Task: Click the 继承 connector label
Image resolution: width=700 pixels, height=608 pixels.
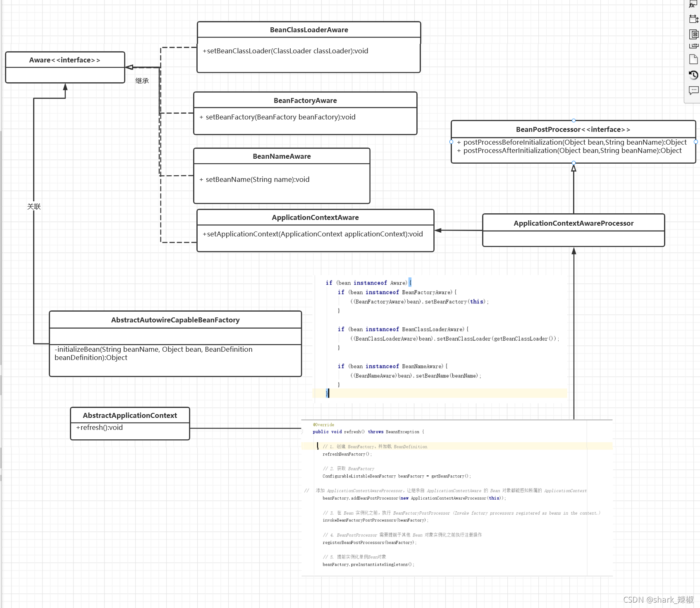Action: tap(142, 81)
